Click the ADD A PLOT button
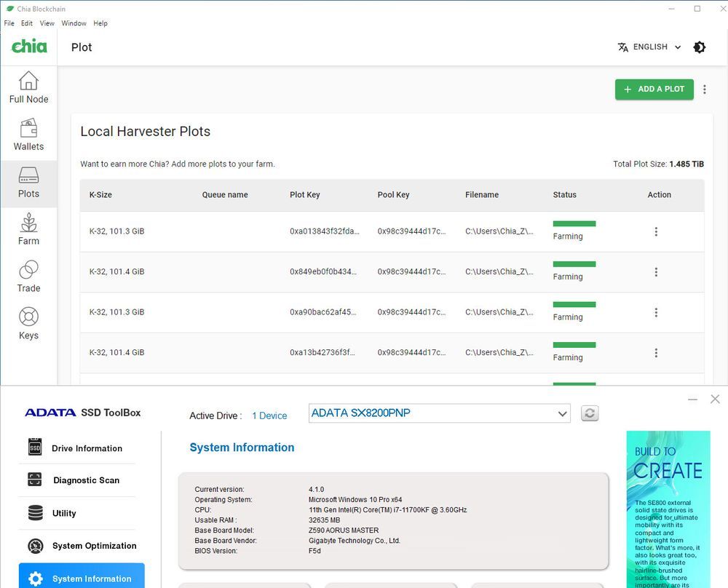Image resolution: width=728 pixels, height=588 pixels. [654, 89]
